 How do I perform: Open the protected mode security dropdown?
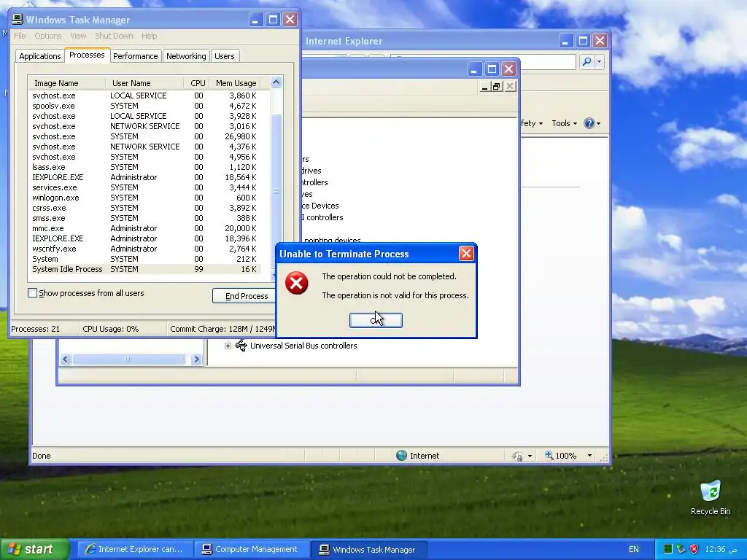pyautogui.click(x=530, y=456)
